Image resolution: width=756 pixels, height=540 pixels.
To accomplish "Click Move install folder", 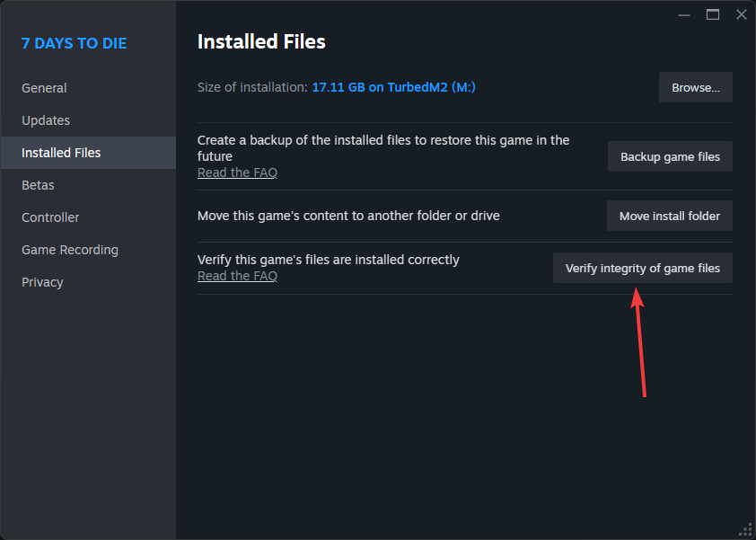I will 670,216.
